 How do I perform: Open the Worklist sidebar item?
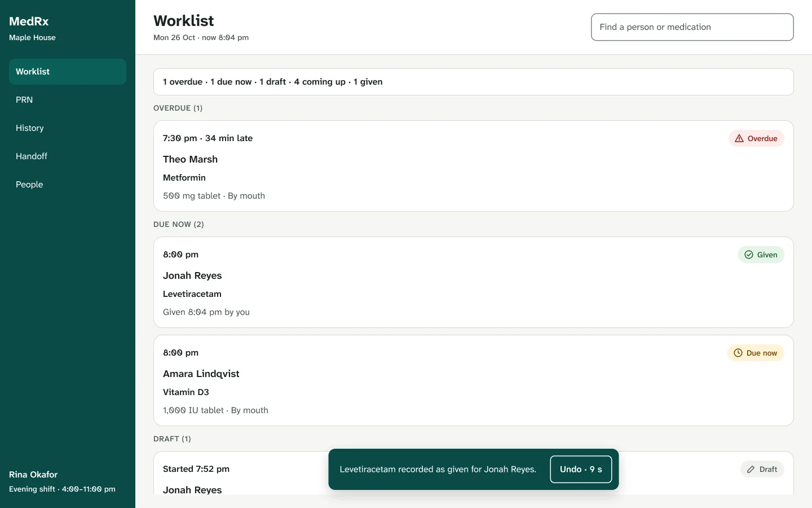68,72
